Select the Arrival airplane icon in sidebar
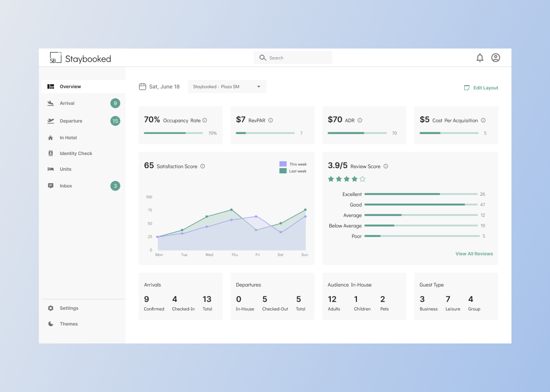This screenshot has height=392, width=550. tap(51, 103)
